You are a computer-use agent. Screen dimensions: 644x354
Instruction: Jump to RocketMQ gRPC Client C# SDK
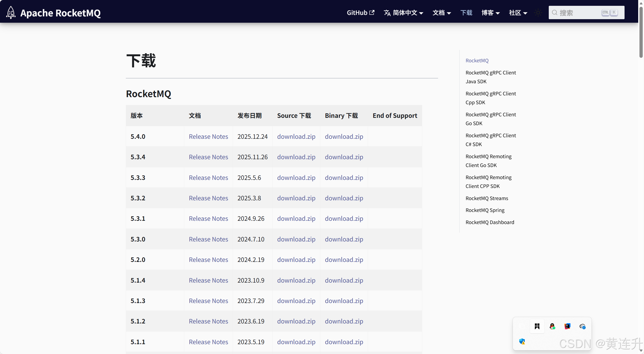coord(491,140)
